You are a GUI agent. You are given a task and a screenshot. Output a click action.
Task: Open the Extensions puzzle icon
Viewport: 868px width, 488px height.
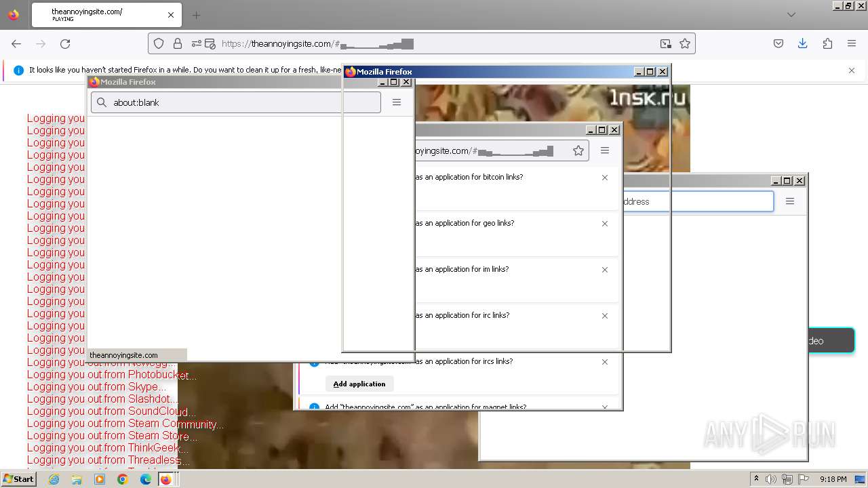point(827,43)
